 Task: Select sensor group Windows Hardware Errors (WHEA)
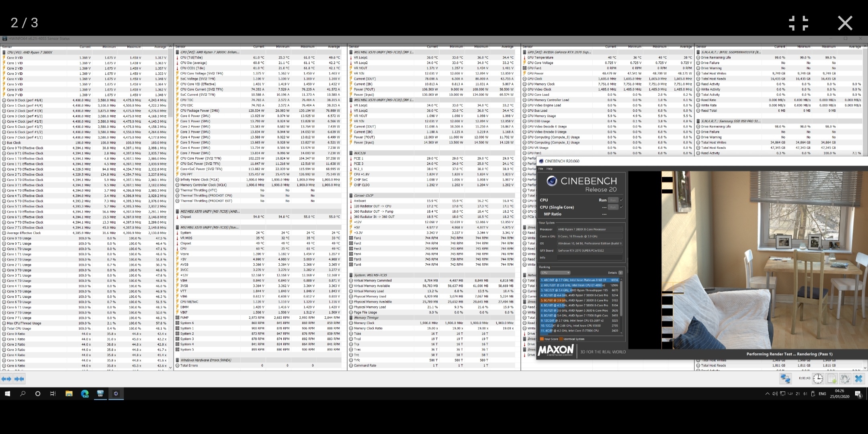(x=259, y=360)
